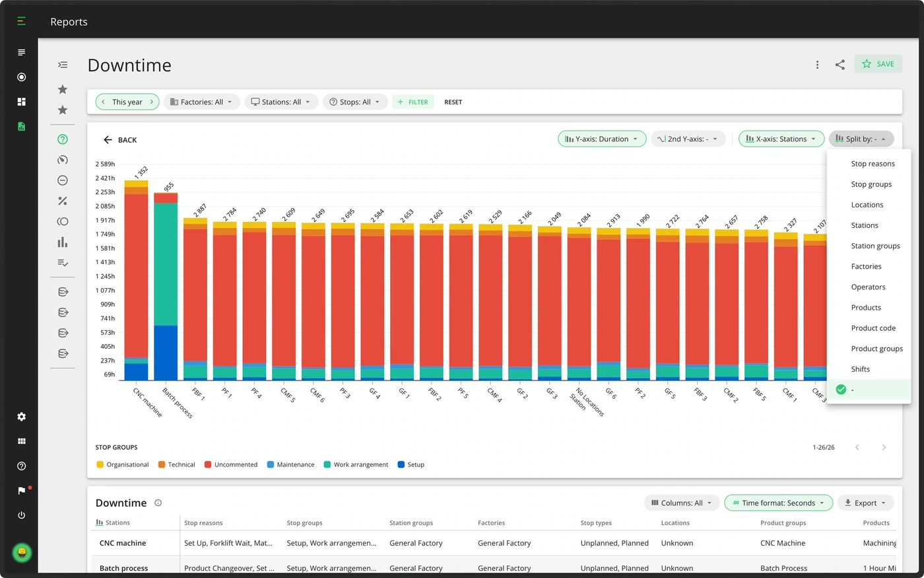Screen dimensions: 924x578
Task: Open the Stops: All filter dropdown
Action: [x=355, y=102]
